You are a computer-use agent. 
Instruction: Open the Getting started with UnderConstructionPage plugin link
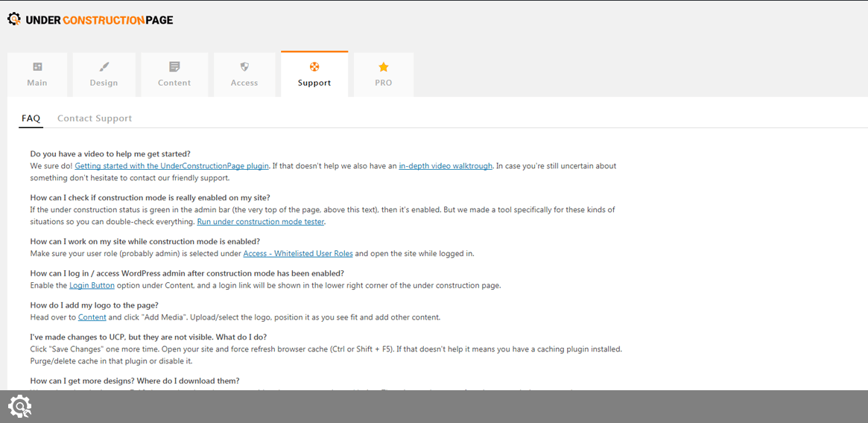[171, 166]
